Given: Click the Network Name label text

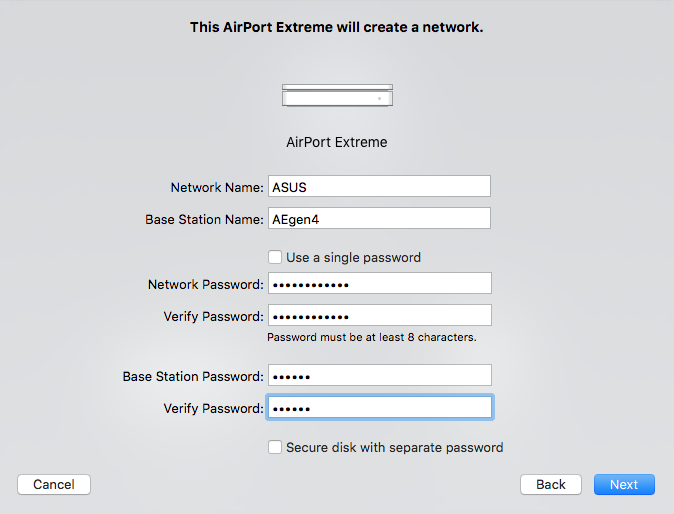Looking at the screenshot, I should click(x=216, y=187).
